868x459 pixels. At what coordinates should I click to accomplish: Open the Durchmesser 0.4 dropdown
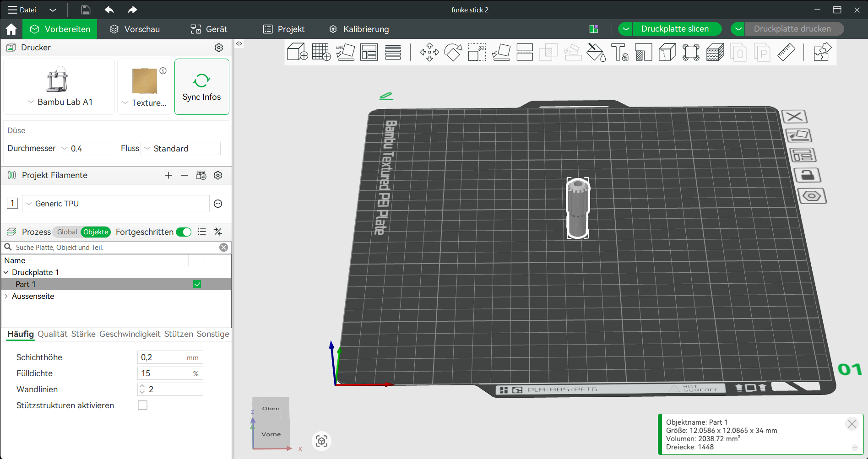[87, 149]
